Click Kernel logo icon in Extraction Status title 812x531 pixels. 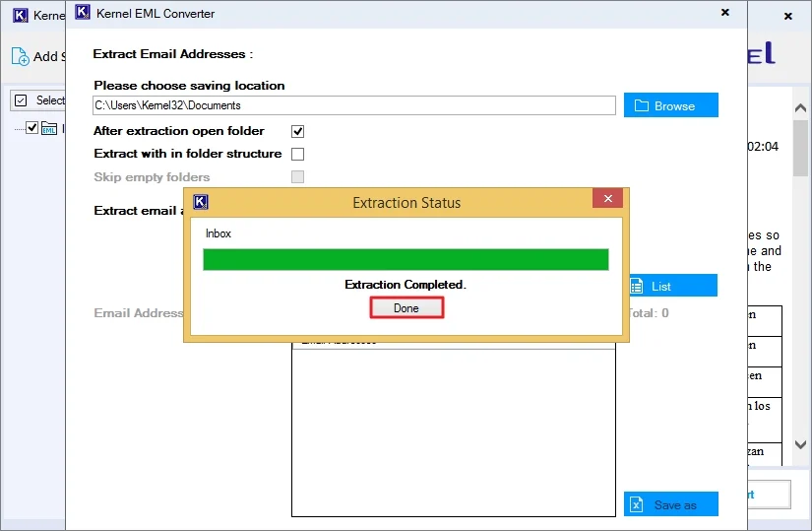201,202
